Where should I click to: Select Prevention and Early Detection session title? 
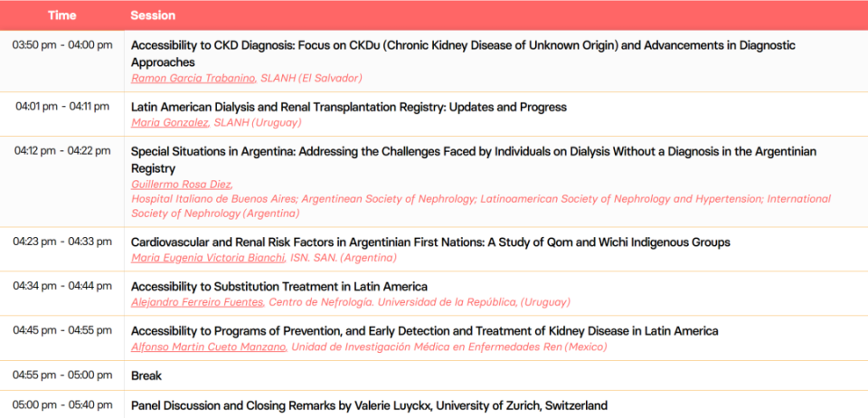(425, 330)
